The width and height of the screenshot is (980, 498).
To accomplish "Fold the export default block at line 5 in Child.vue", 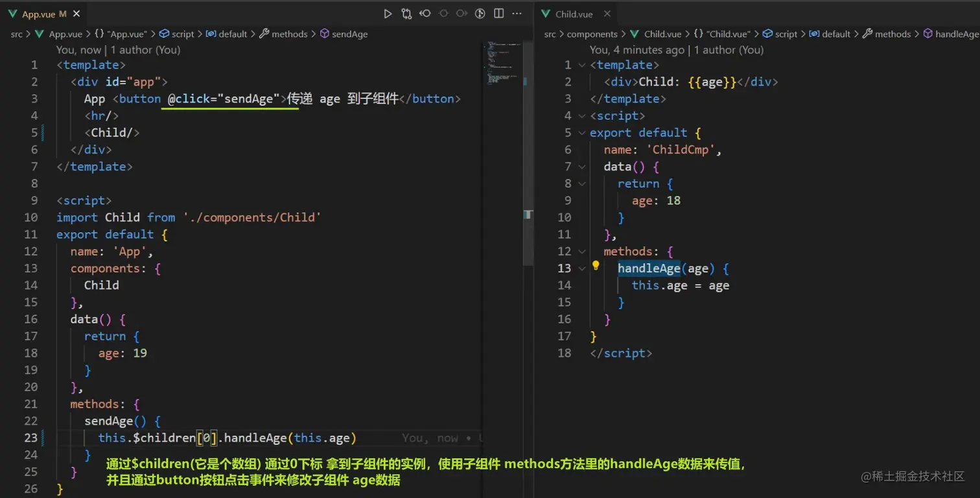I will (581, 132).
